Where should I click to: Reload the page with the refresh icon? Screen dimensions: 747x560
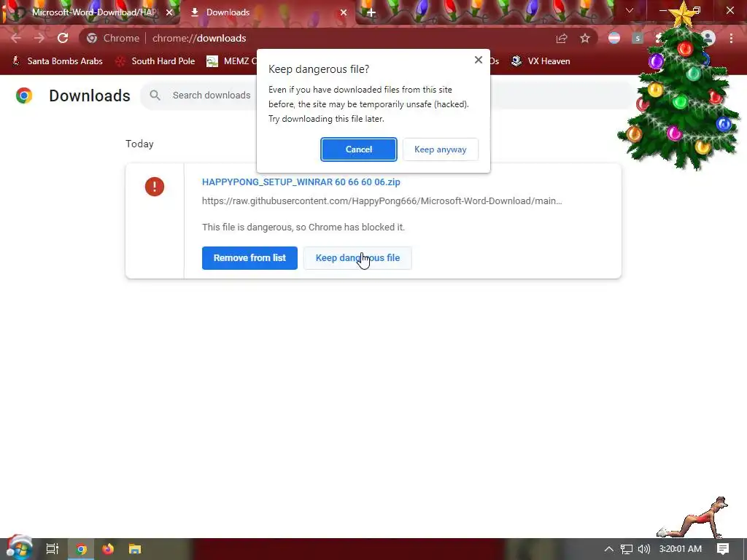click(63, 38)
